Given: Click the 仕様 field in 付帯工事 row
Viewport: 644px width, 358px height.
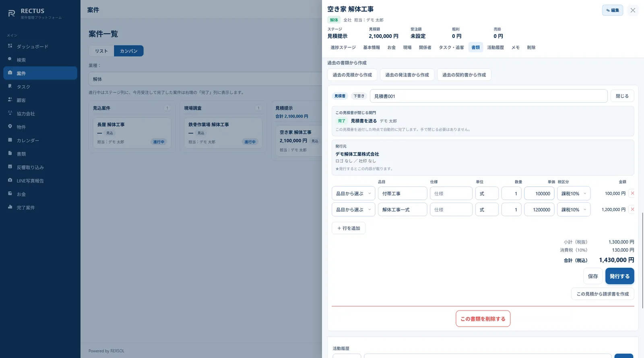Looking at the screenshot, I should click(451, 193).
